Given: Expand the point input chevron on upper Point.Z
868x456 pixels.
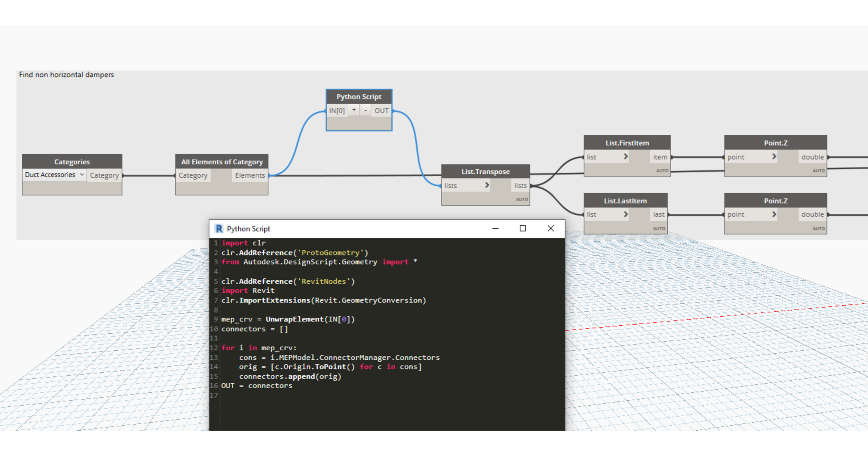Looking at the screenshot, I should pyautogui.click(x=774, y=157).
